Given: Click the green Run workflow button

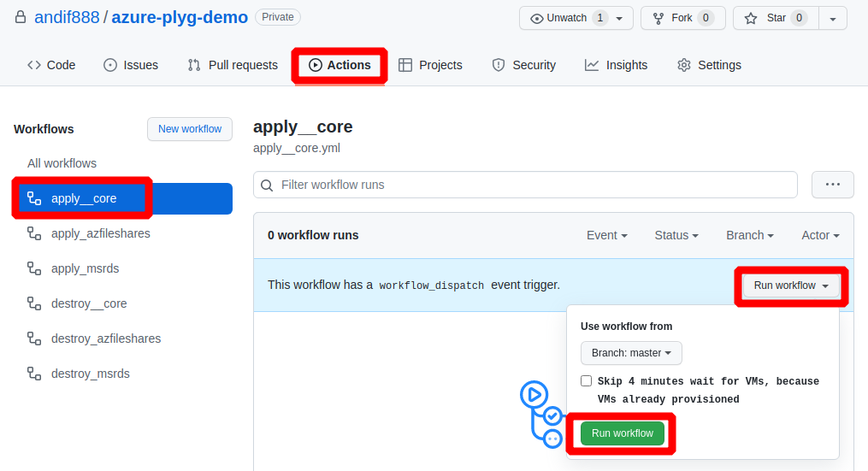Looking at the screenshot, I should point(623,433).
